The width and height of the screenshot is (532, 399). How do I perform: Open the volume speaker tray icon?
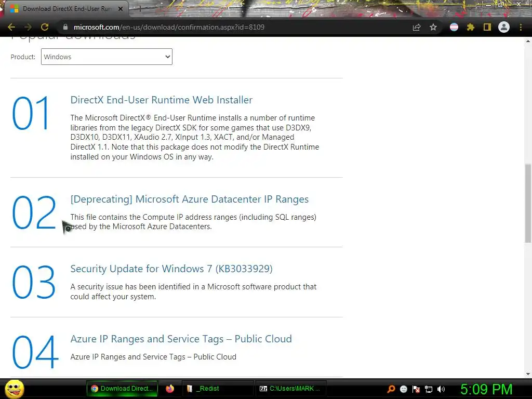441,389
